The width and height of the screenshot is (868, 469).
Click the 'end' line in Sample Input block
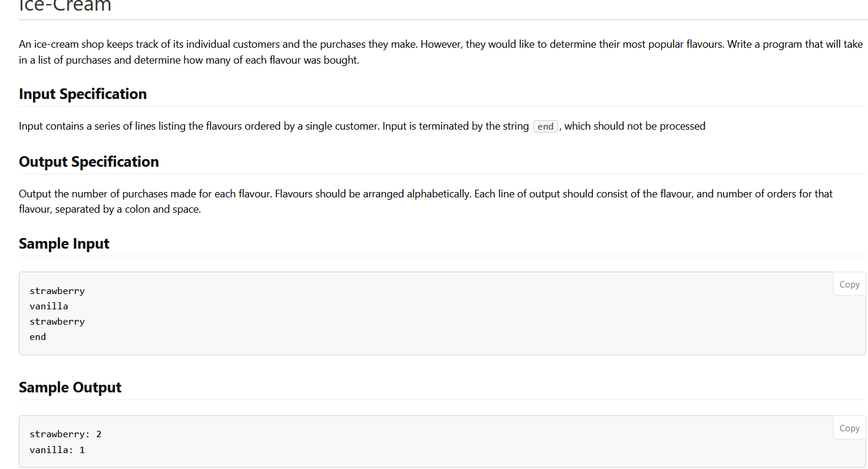pos(38,336)
